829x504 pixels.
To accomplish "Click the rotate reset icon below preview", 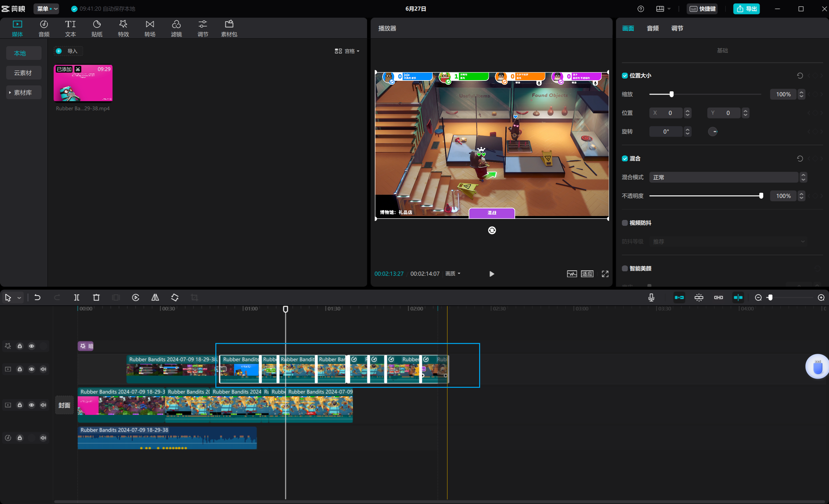I will (492, 230).
